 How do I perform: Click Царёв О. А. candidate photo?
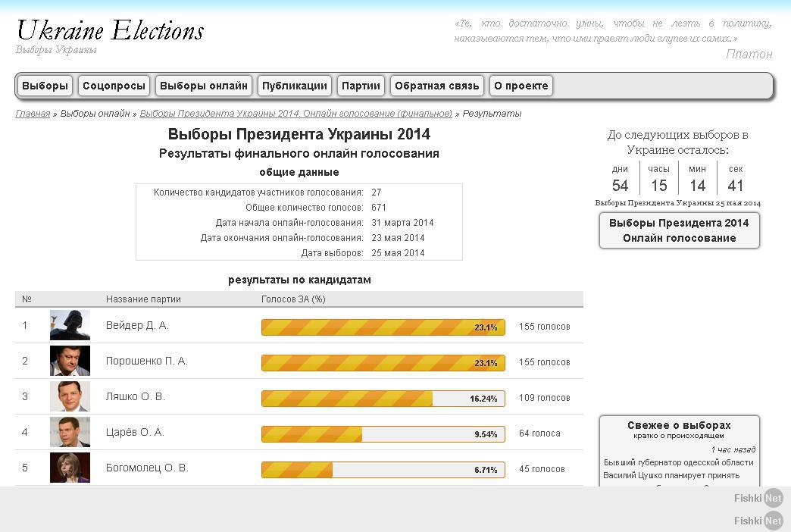70,431
